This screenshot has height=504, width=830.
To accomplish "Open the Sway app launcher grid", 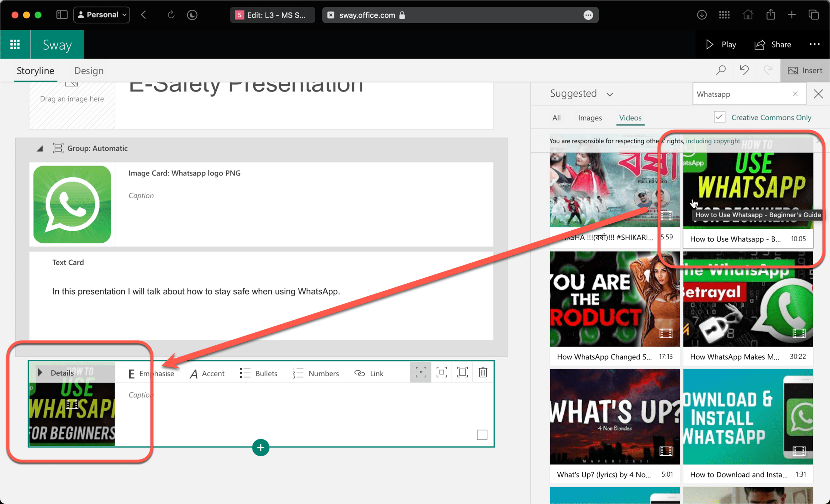I will tap(15, 44).
